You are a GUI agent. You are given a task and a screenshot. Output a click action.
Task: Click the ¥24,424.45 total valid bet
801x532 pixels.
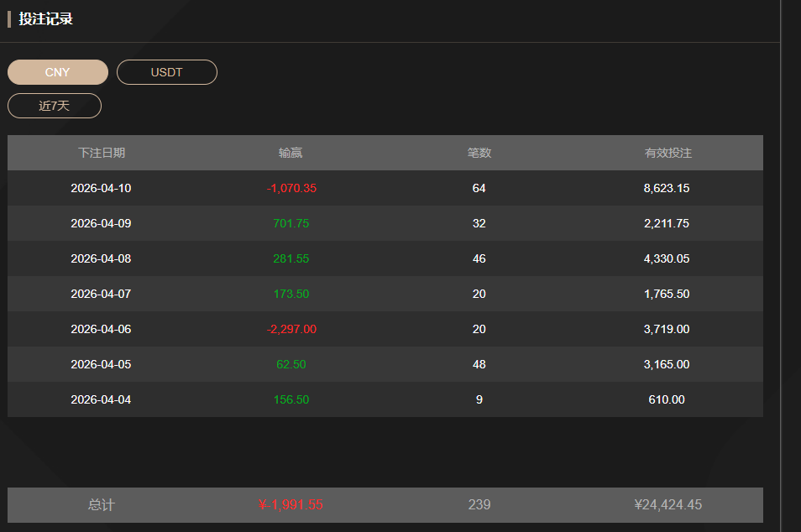[667, 505]
